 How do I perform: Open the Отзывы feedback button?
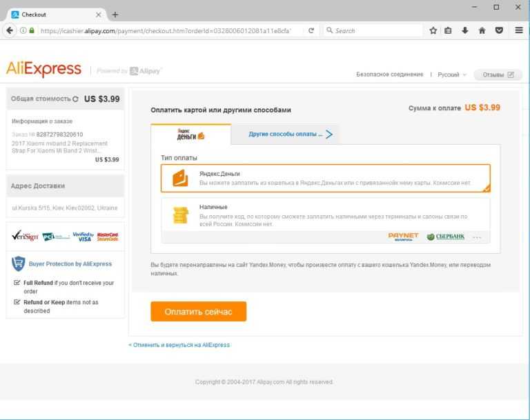click(x=498, y=74)
